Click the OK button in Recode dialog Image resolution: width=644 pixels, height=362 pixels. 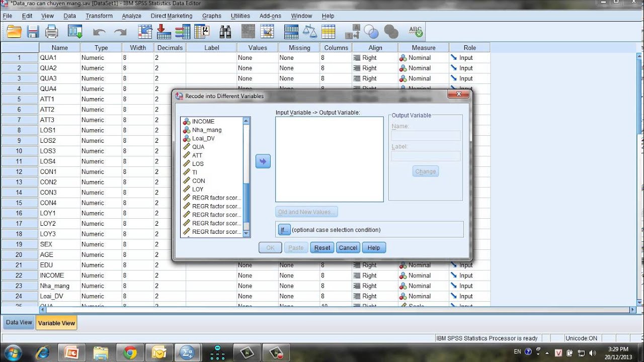(270, 247)
